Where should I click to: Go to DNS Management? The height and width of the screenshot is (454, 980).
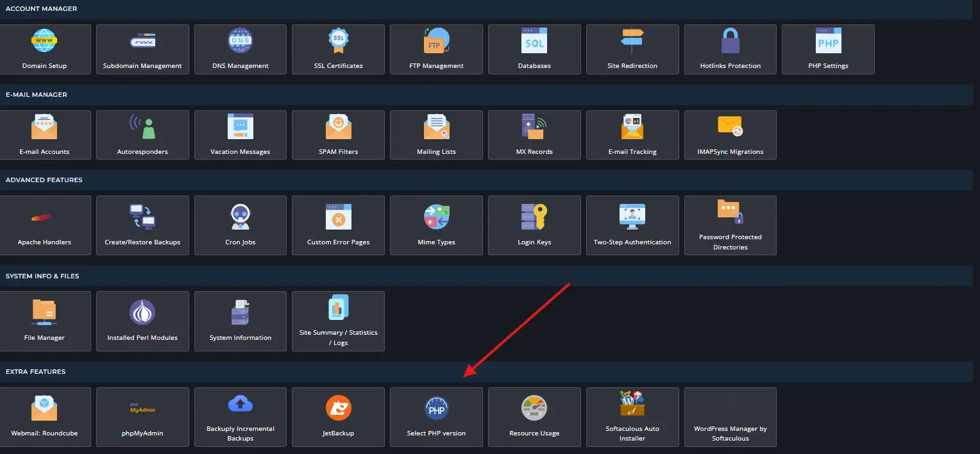241,49
